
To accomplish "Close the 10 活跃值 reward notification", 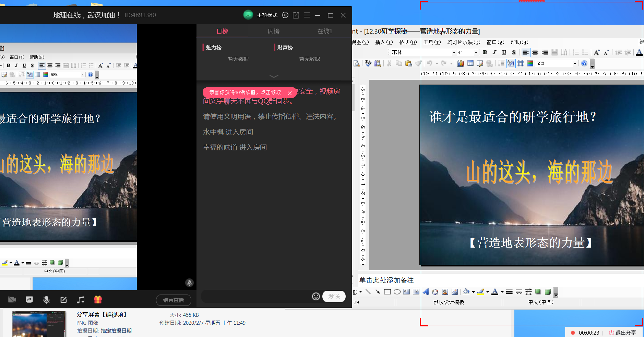I will tap(290, 93).
